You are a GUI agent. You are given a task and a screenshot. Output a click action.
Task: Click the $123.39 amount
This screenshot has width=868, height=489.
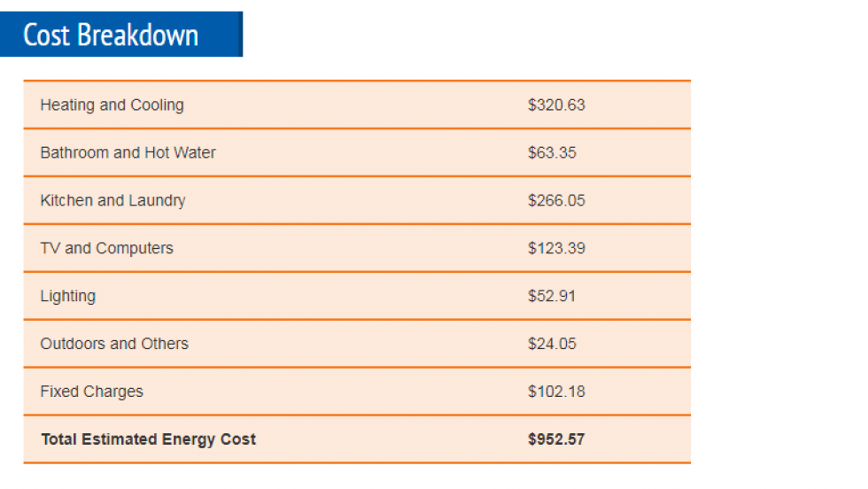pyautogui.click(x=556, y=248)
